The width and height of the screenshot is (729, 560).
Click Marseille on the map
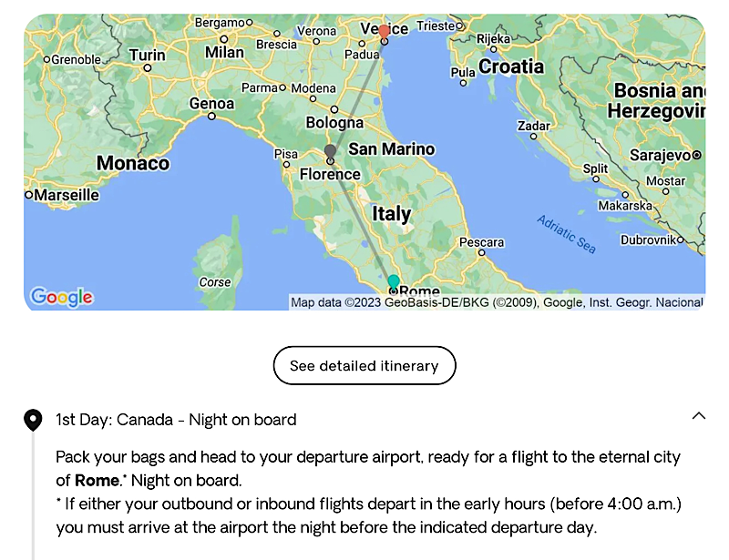click(x=67, y=195)
